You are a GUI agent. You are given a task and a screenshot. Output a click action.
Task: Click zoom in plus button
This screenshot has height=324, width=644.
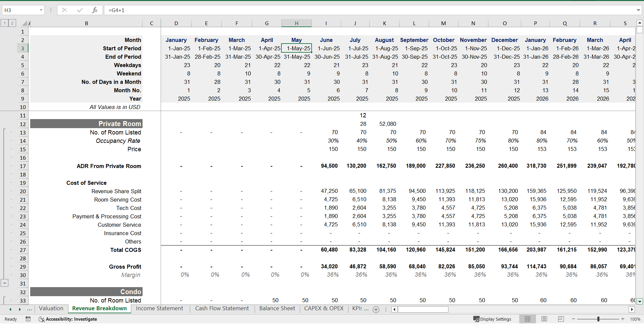(x=623, y=319)
